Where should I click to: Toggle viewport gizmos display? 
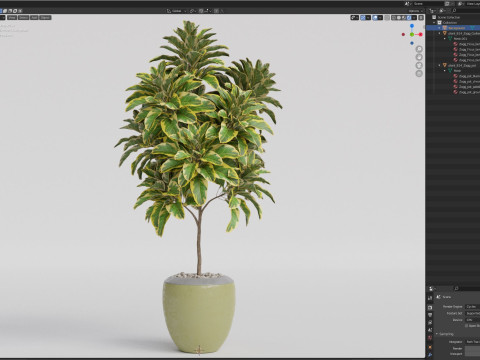pyautogui.click(x=363, y=17)
